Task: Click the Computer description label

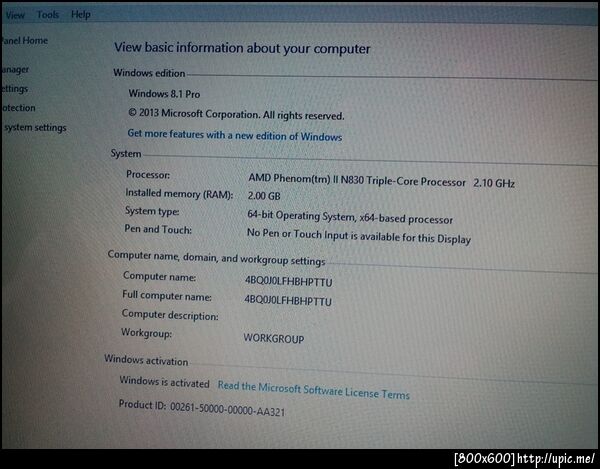Action: click(170, 315)
